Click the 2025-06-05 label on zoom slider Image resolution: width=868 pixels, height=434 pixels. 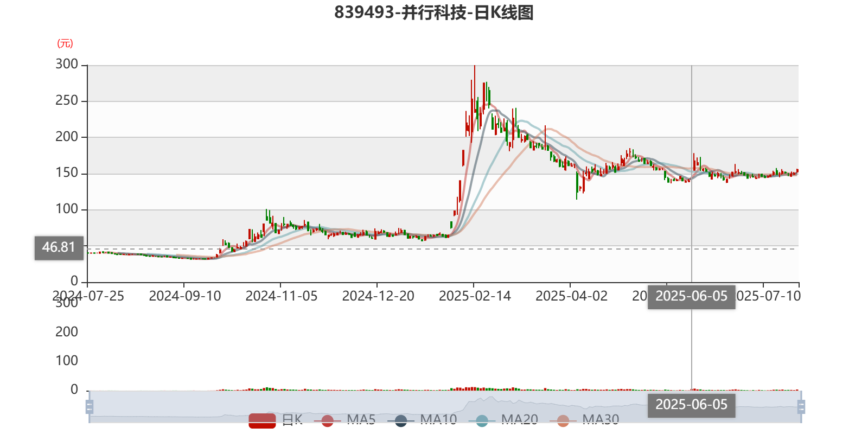pos(691,405)
